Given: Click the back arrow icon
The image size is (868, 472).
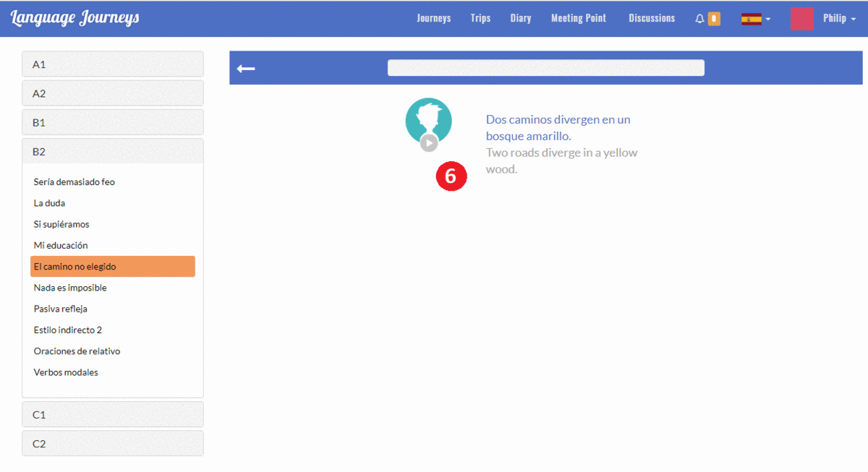Looking at the screenshot, I should pos(246,68).
